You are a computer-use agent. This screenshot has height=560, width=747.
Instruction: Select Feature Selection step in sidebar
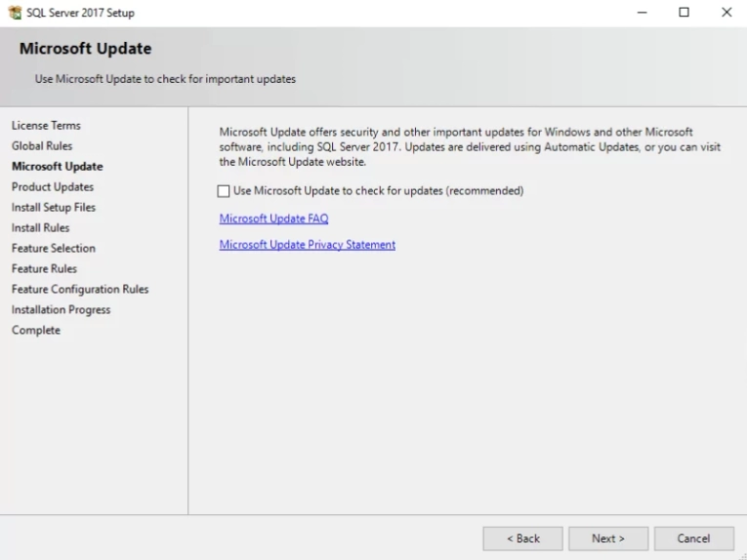coord(54,249)
